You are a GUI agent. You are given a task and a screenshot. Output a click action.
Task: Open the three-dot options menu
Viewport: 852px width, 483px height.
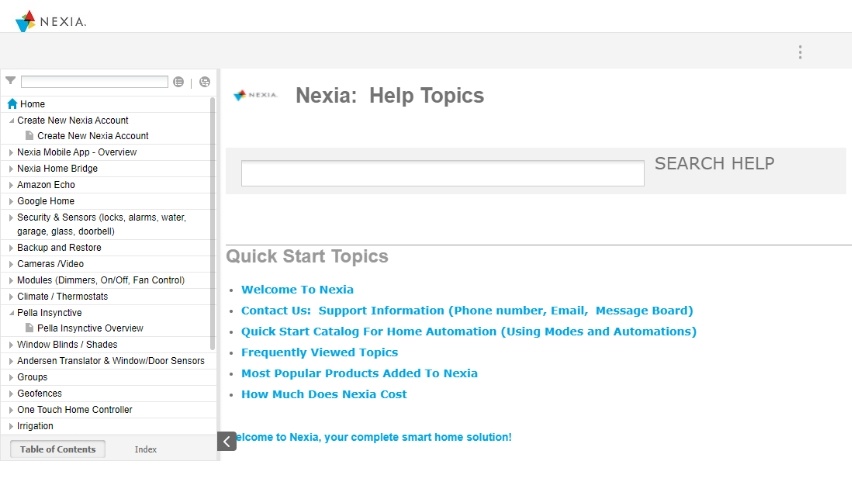point(800,52)
